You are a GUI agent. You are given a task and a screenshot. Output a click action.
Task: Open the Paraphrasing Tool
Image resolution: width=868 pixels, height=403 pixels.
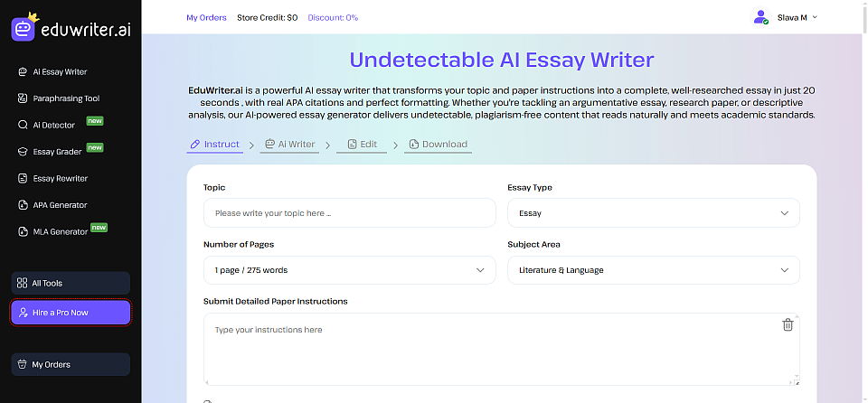pos(65,98)
